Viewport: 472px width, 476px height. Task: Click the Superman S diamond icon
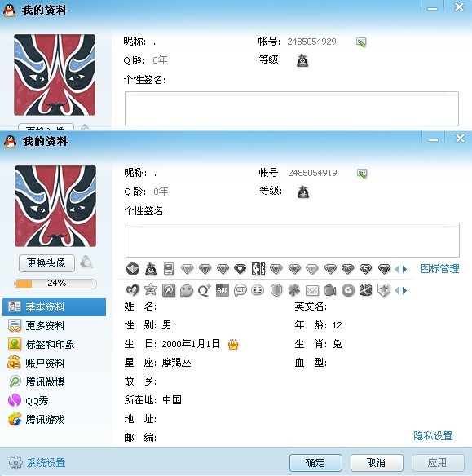tap(365, 269)
